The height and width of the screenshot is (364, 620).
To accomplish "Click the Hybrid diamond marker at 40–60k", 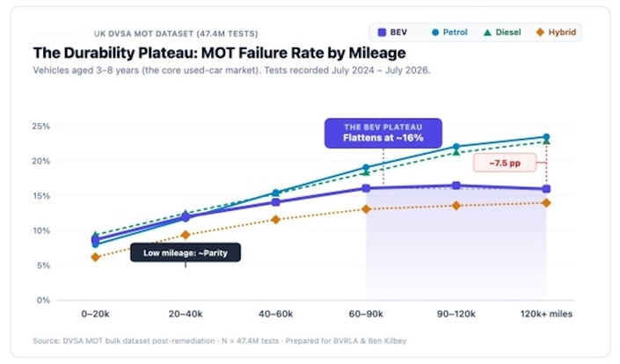I will [275, 219].
